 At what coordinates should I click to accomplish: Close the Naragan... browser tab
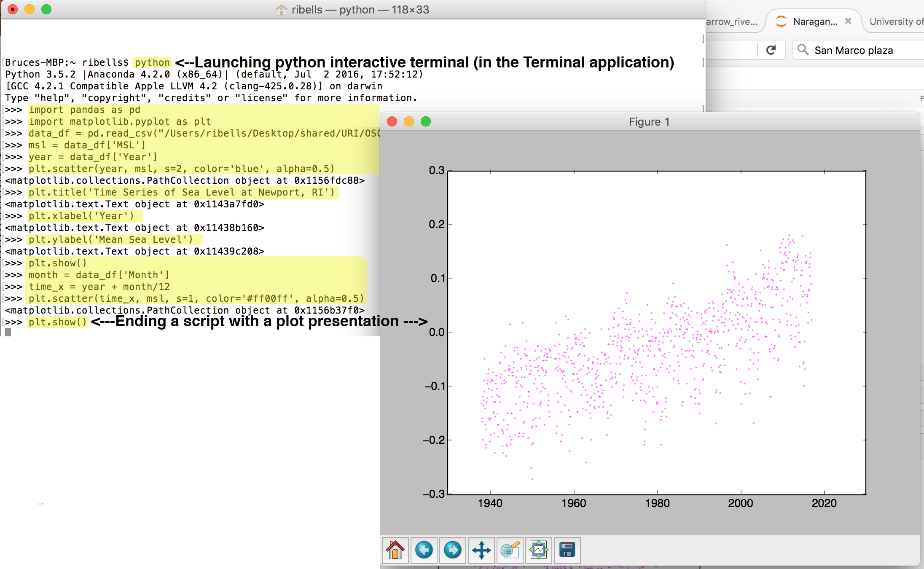click(848, 21)
